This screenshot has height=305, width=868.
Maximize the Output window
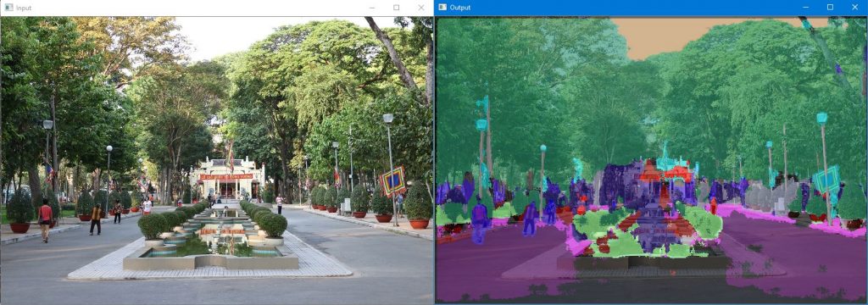pyautogui.click(x=831, y=7)
